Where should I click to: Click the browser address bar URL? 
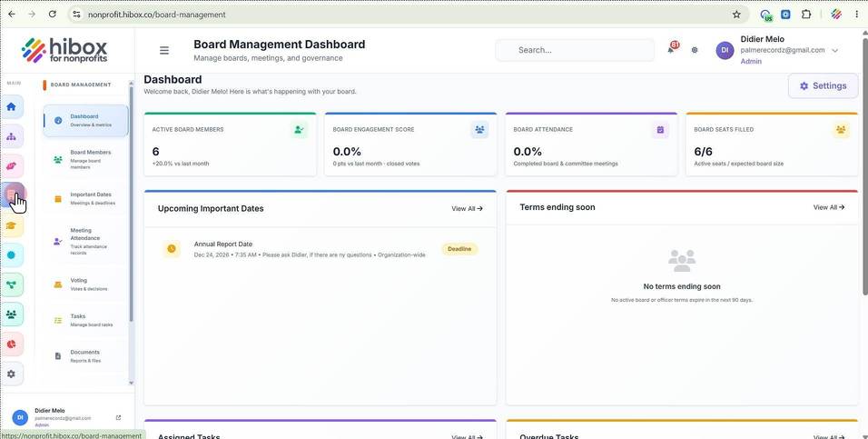coord(157,15)
